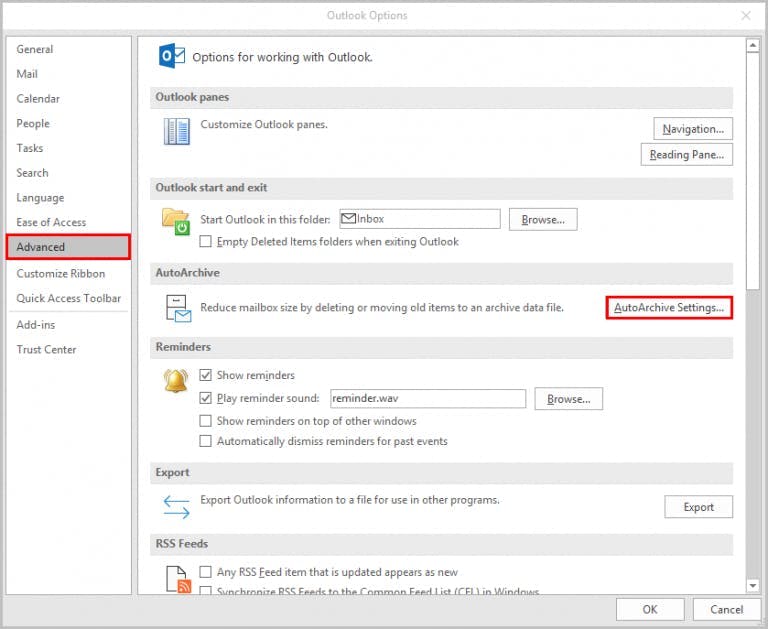Open the Trust Center category
Viewport: 768px width, 629px height.
(69, 350)
